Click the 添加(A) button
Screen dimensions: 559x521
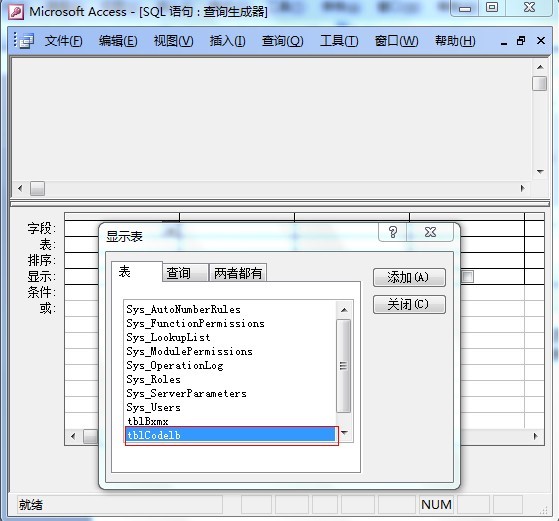[409, 277]
